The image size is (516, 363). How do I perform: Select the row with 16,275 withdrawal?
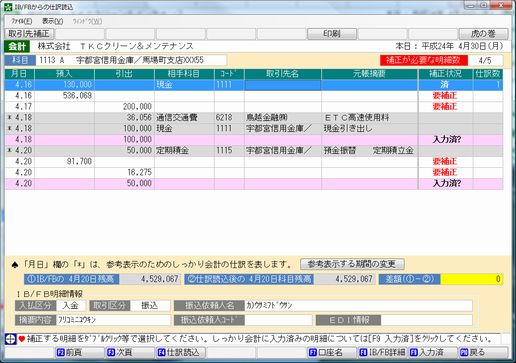pos(254,173)
